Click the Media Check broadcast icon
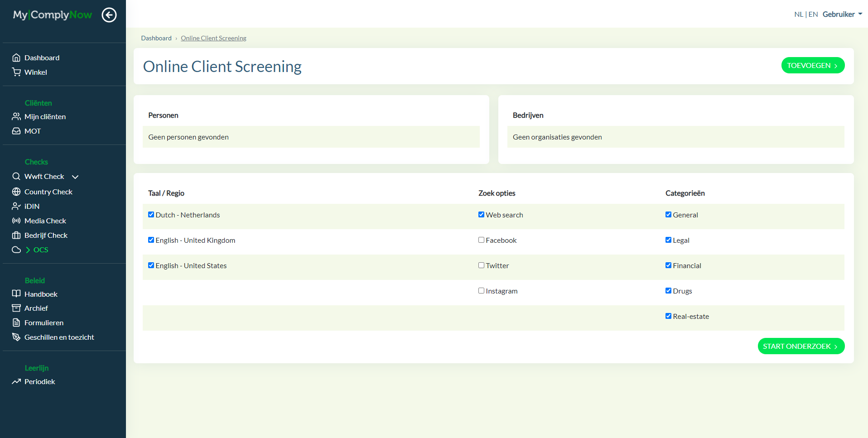 pos(16,221)
